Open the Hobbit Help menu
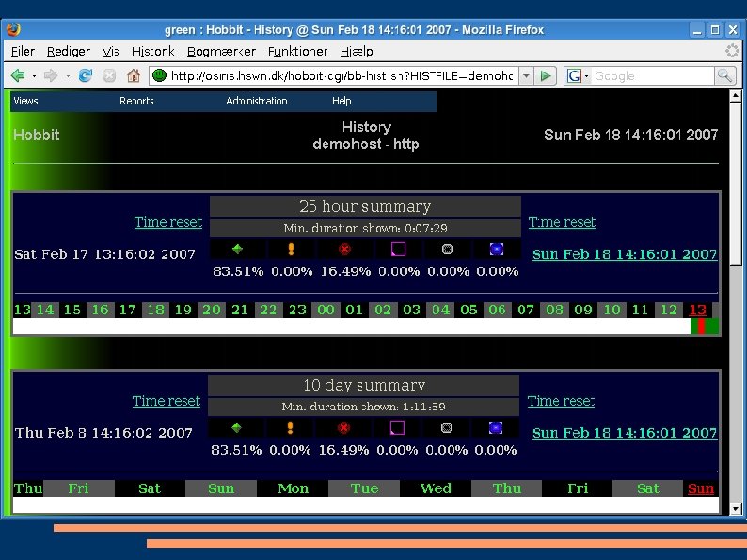This screenshot has height=560, width=747. pos(342,101)
